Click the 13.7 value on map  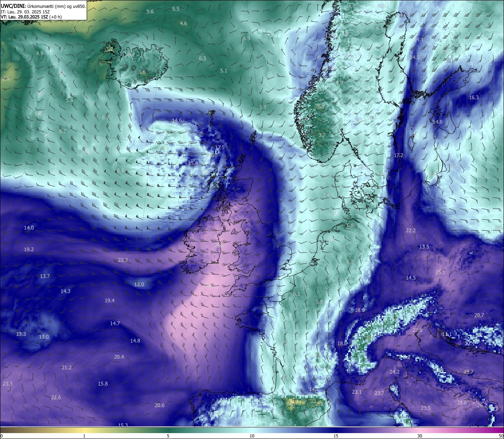click(45, 276)
